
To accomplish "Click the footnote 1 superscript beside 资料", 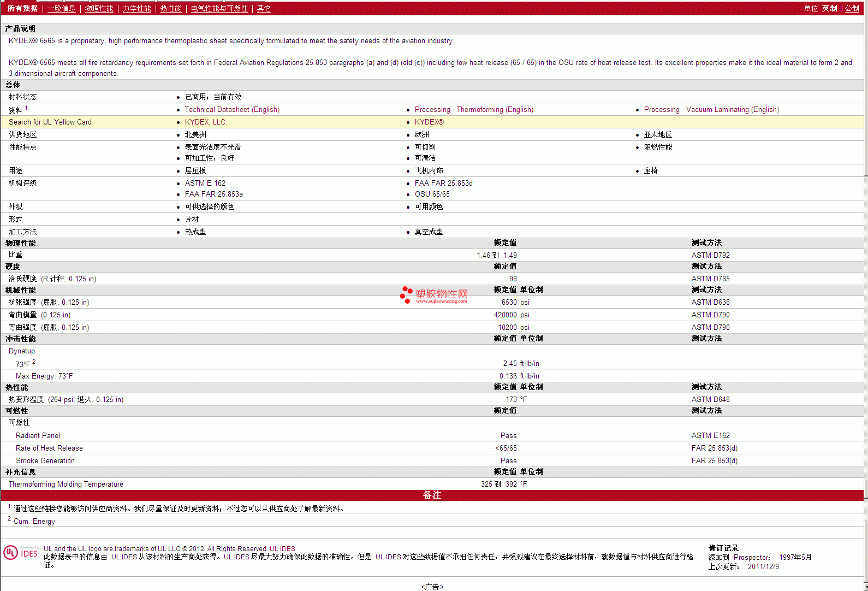I will [x=26, y=108].
